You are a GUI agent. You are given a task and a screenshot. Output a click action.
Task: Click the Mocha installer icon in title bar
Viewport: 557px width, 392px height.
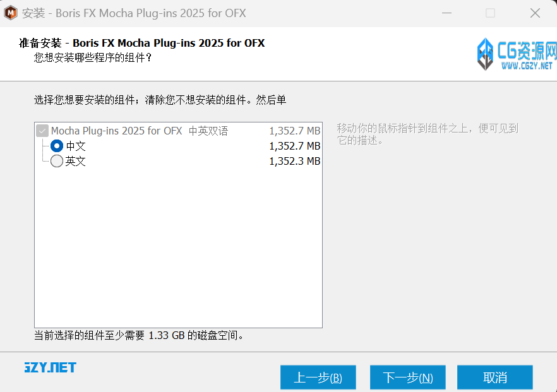pyautogui.click(x=11, y=13)
